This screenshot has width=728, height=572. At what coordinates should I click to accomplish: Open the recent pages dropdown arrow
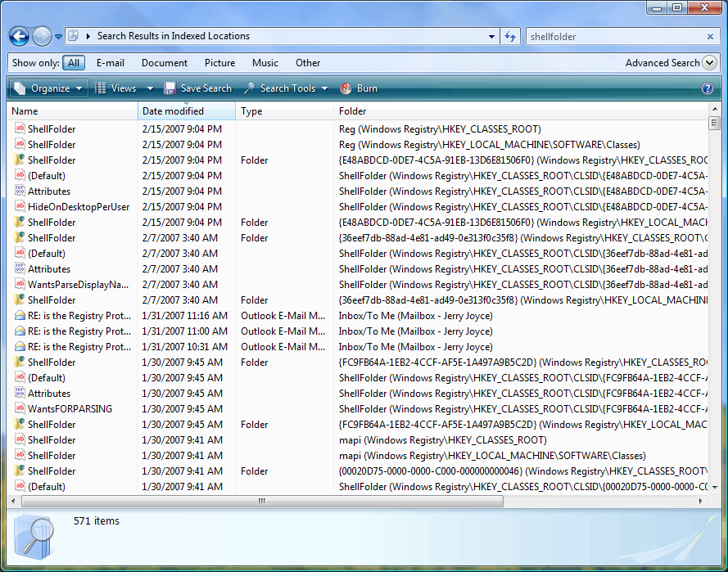point(58,36)
